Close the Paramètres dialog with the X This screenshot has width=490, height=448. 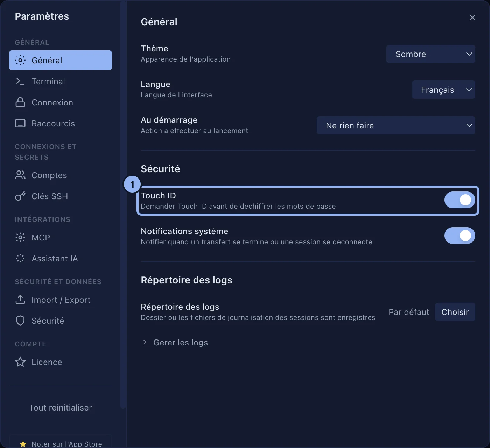coord(472,17)
